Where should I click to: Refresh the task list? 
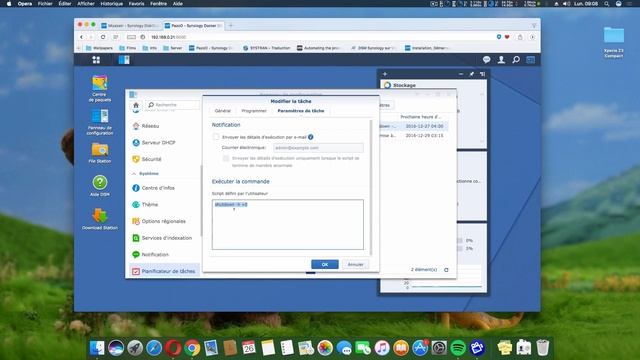pos(446,270)
